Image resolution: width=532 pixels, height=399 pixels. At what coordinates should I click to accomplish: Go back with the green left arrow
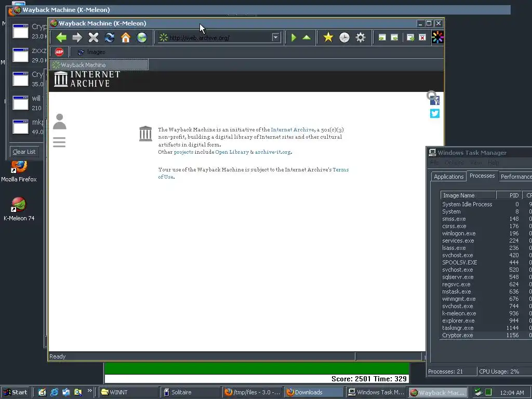coord(61,37)
